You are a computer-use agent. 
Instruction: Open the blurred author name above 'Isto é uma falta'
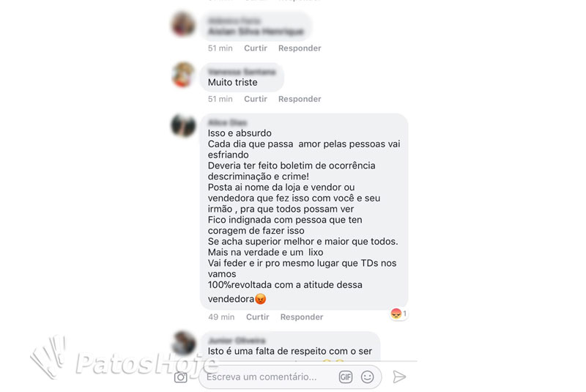click(x=237, y=341)
